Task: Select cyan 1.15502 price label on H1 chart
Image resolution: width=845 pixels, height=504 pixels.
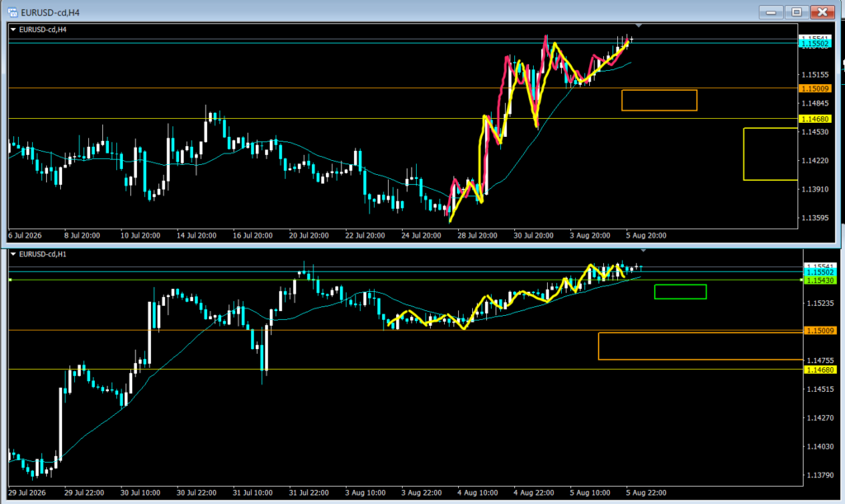Action: pos(819,272)
